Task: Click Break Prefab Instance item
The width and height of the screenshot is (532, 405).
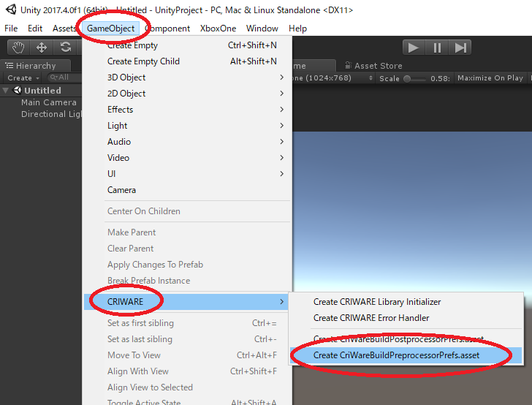Action: click(x=187, y=281)
